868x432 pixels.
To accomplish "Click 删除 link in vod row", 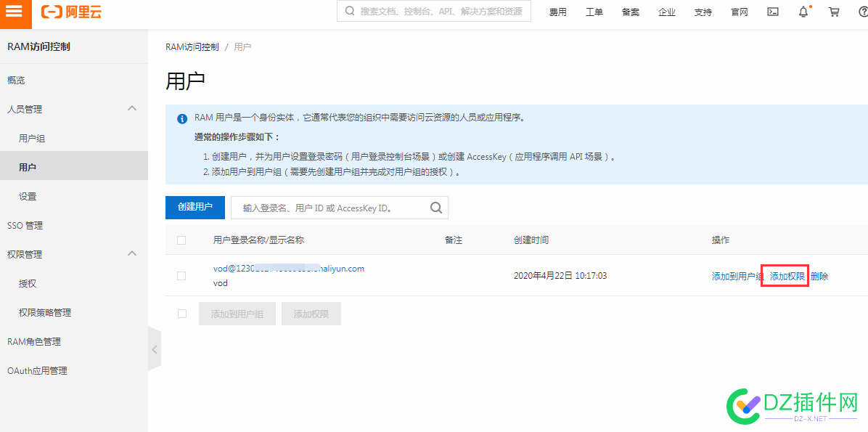I will coord(819,277).
